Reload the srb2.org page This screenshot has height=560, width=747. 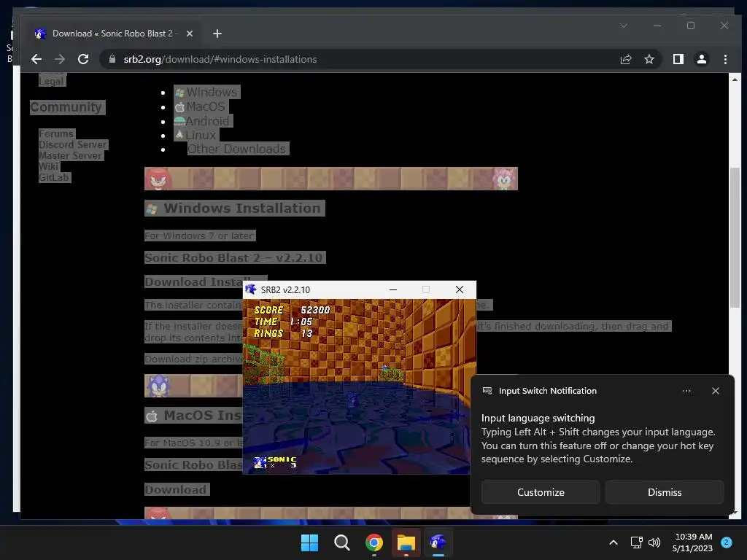click(x=83, y=59)
